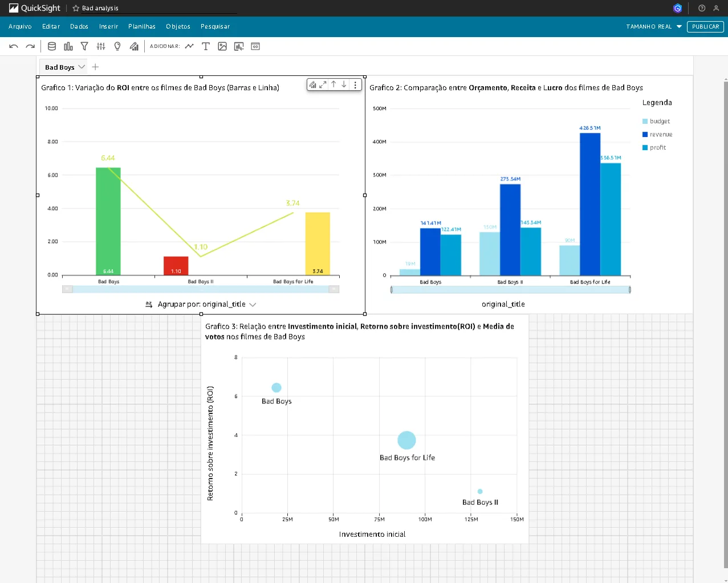Click the Investimento inicial axis label
Viewport: 728px width, 583px height.
[372, 535]
